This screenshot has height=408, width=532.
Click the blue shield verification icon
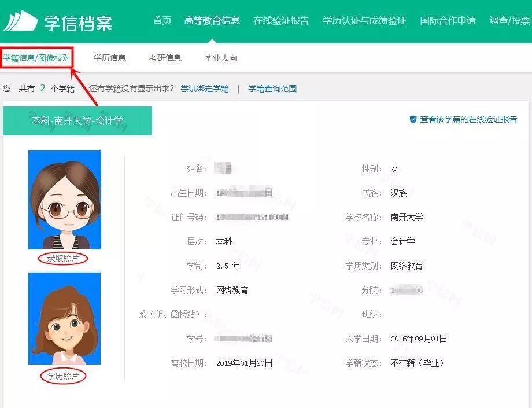413,119
